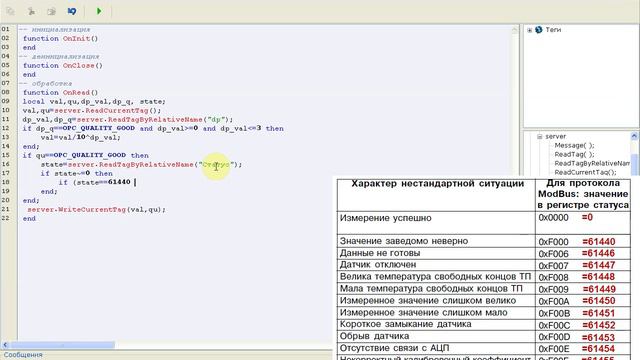Select ReadCurrentTag(); function in server tree
Screen dimensions: 640x360
(585, 172)
